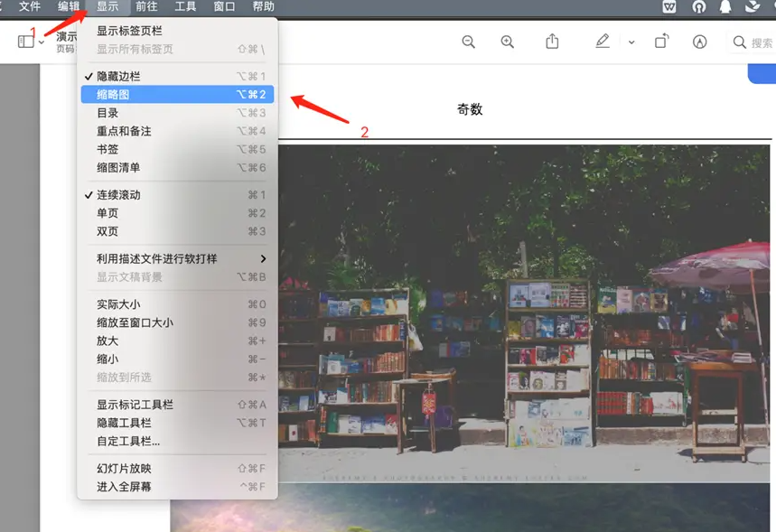Choose 隐藏工具栏
Screen dimensions: 776x532
pos(177,423)
